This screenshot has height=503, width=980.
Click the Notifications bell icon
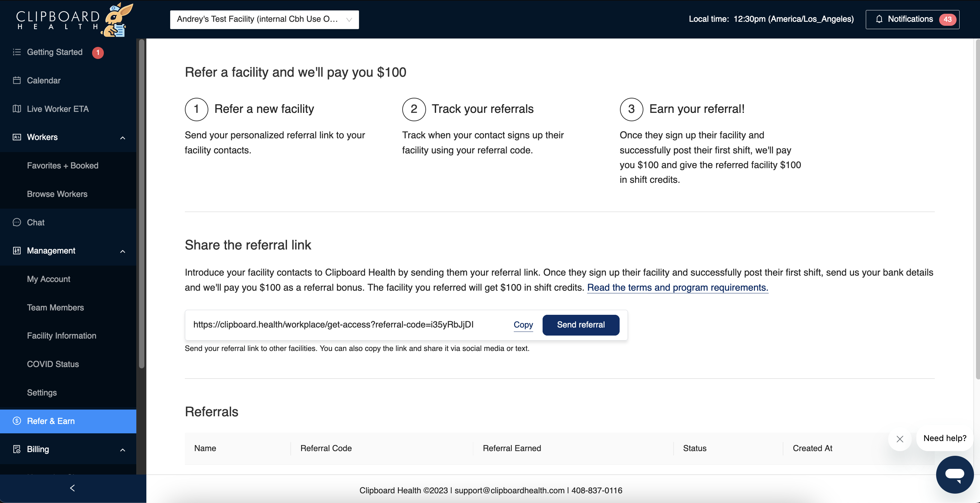pos(879,19)
